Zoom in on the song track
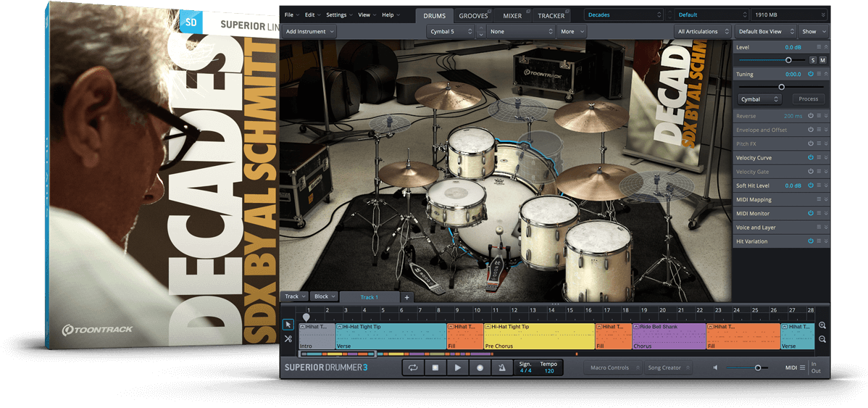 (822, 325)
